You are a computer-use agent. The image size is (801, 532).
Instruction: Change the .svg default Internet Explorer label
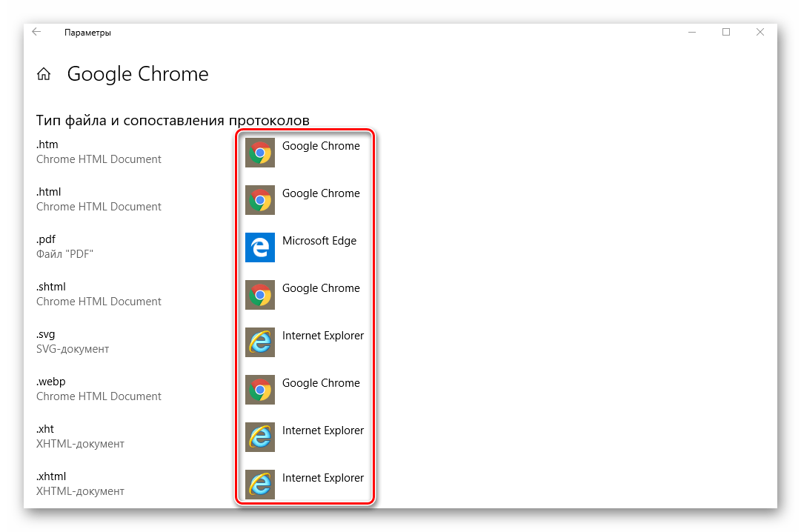point(323,336)
